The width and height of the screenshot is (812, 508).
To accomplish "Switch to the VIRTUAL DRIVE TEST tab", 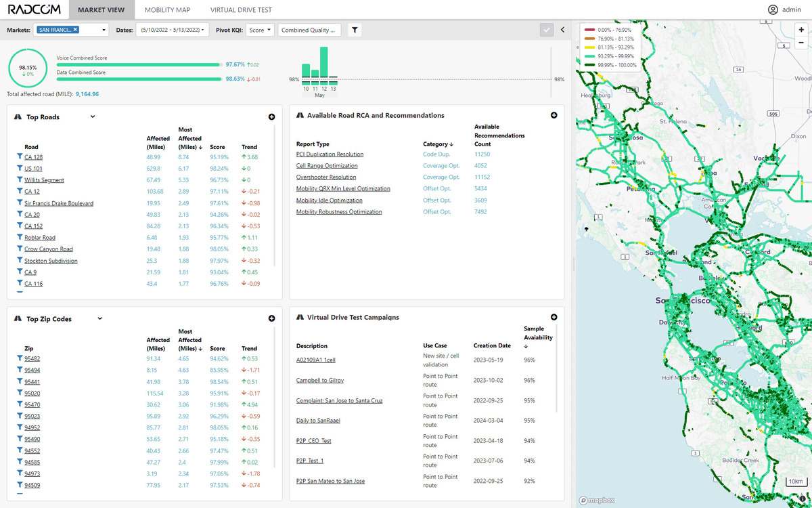I will pos(240,9).
